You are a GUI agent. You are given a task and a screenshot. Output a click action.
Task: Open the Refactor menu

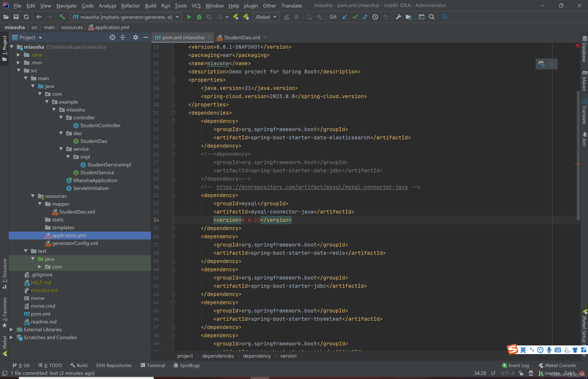tap(130, 5)
